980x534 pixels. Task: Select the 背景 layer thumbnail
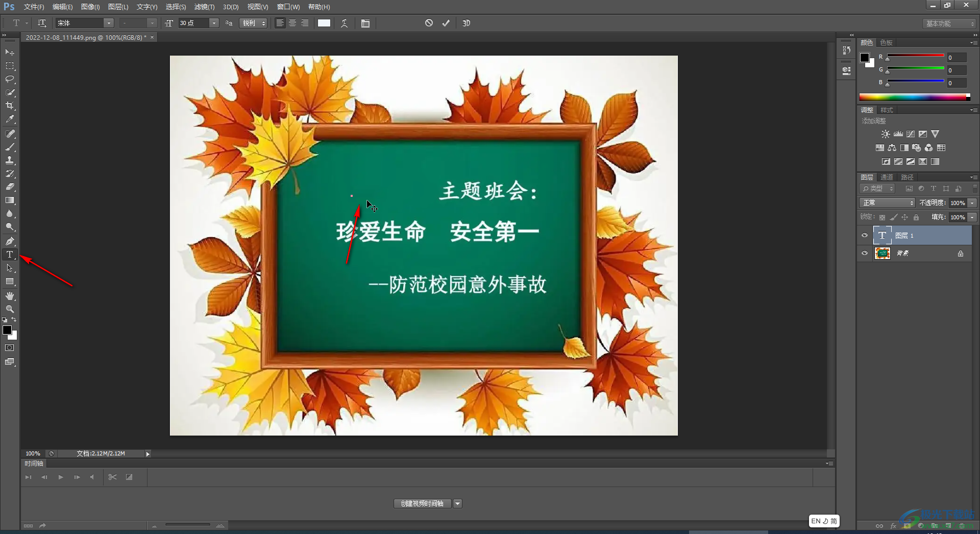[882, 253]
